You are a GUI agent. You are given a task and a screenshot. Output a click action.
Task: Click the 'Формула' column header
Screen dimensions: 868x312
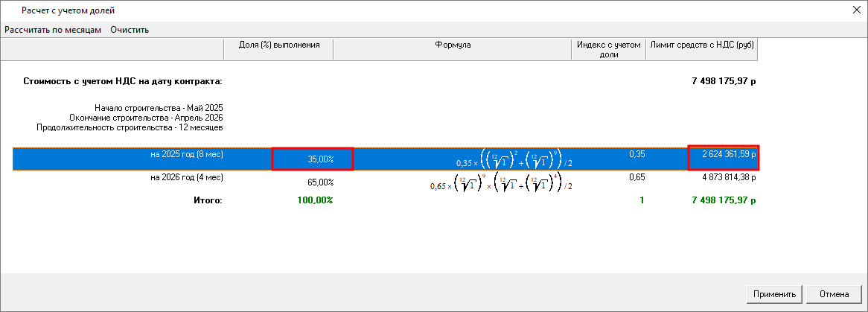click(x=453, y=45)
